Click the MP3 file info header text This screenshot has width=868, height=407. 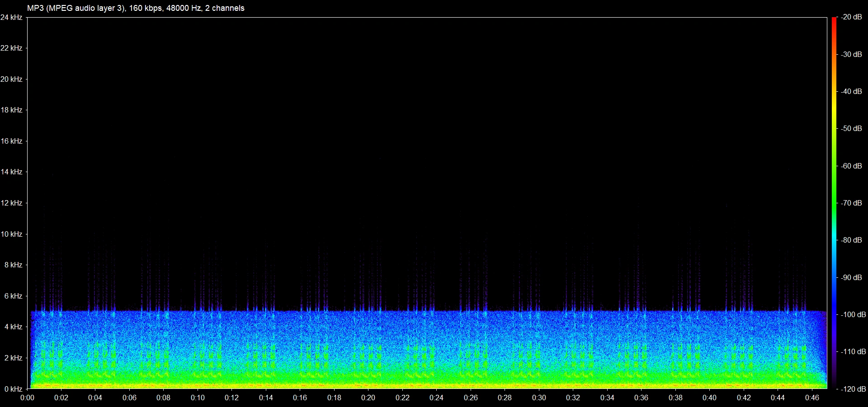tap(136, 8)
